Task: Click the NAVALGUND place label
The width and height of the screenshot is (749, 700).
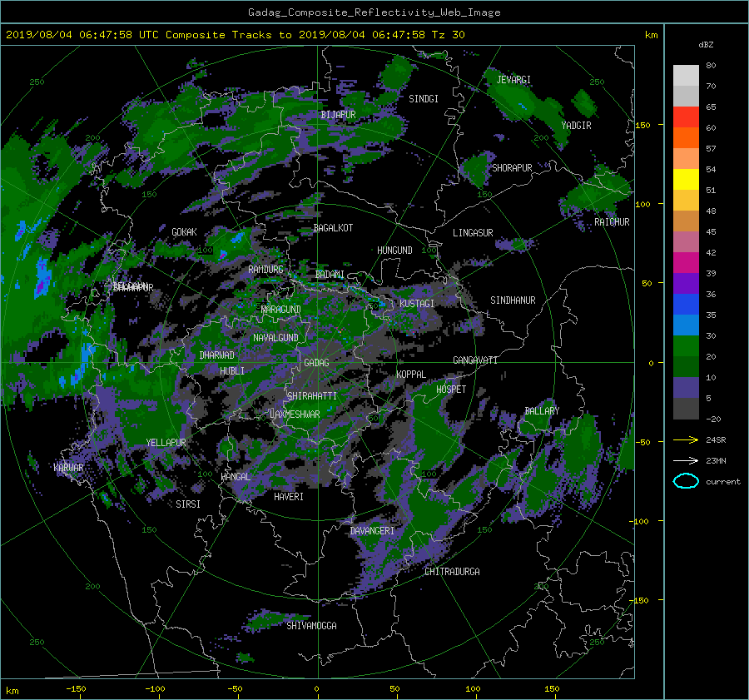Action: pos(275,338)
